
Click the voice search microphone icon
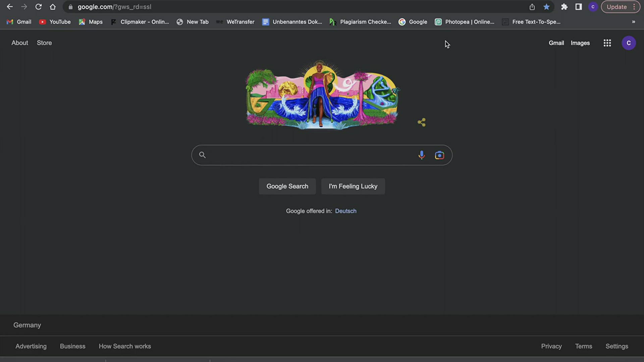[x=422, y=155]
